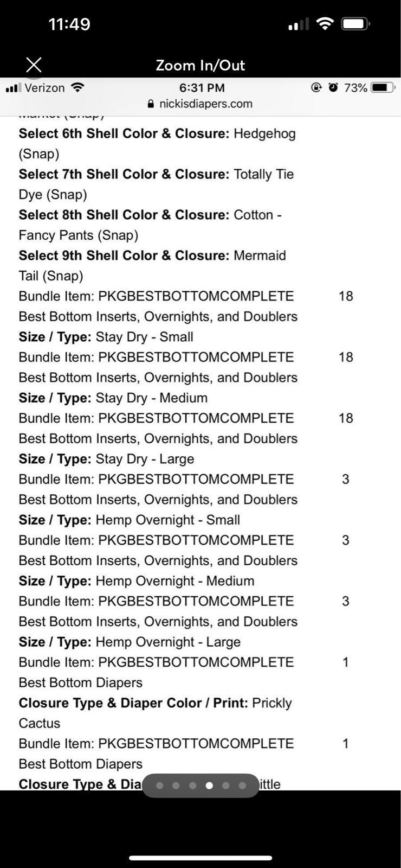
Task: Select the third page indicator dot
Action: click(x=192, y=785)
